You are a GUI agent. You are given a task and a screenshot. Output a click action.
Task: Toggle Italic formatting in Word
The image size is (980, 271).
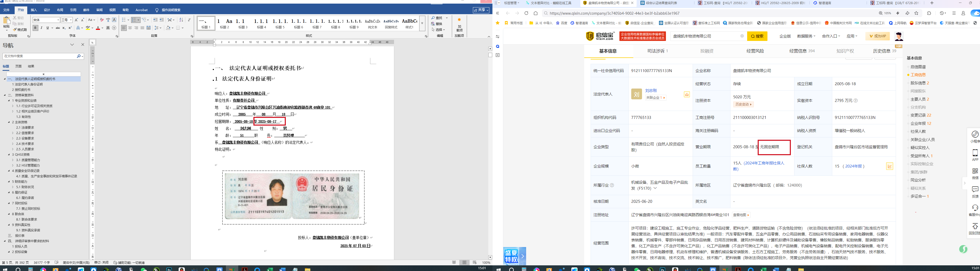[x=41, y=28]
